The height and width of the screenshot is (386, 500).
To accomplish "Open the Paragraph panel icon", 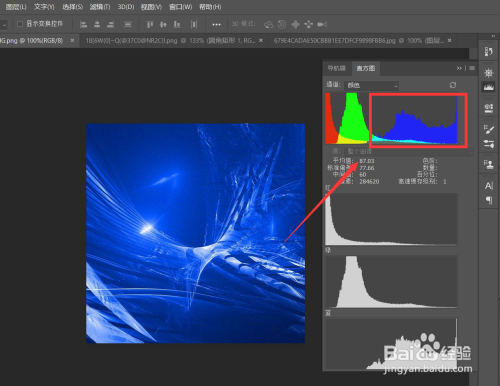I will pyautogui.click(x=489, y=200).
